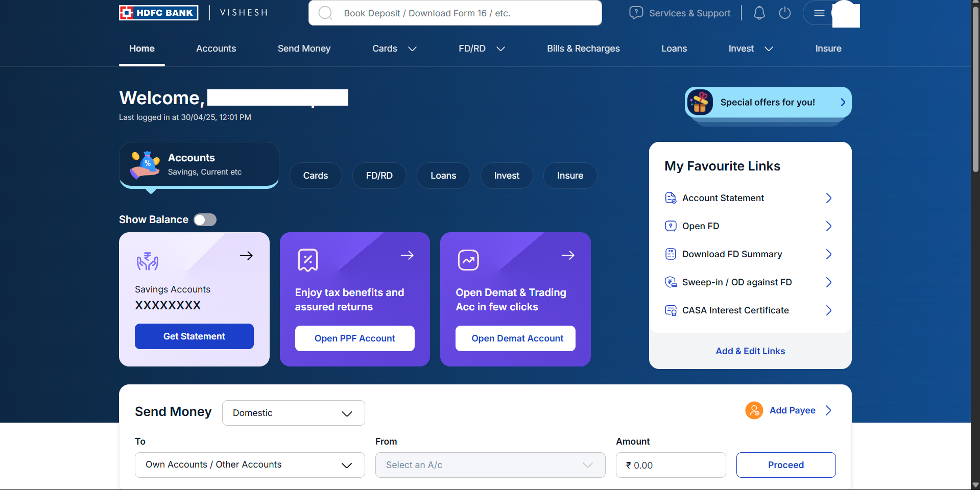
Task: Click the Services & Support question mark icon
Action: (x=636, y=13)
